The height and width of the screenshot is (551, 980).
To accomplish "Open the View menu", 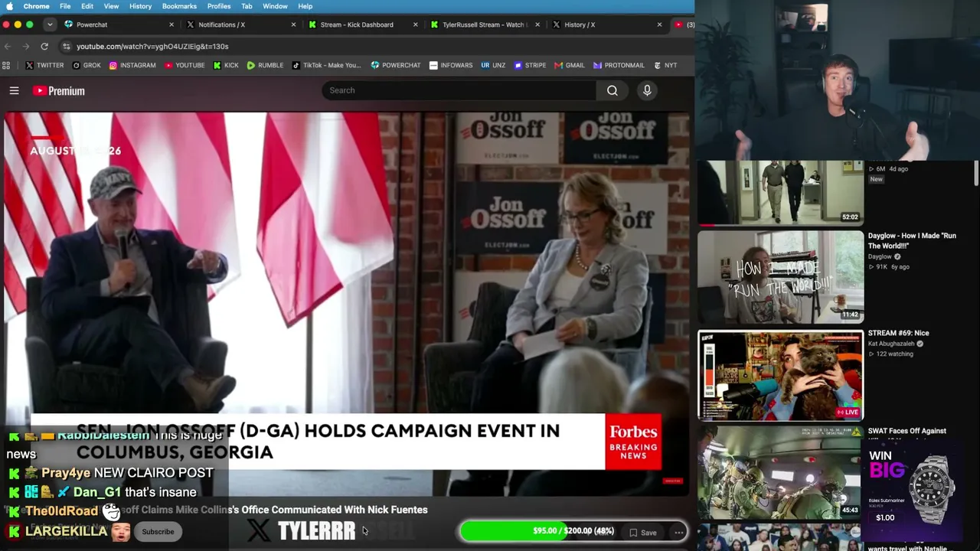I will point(111,6).
